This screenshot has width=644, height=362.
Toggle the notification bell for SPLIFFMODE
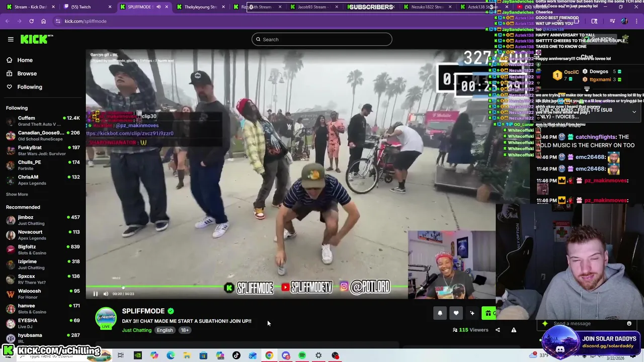[x=440, y=313]
